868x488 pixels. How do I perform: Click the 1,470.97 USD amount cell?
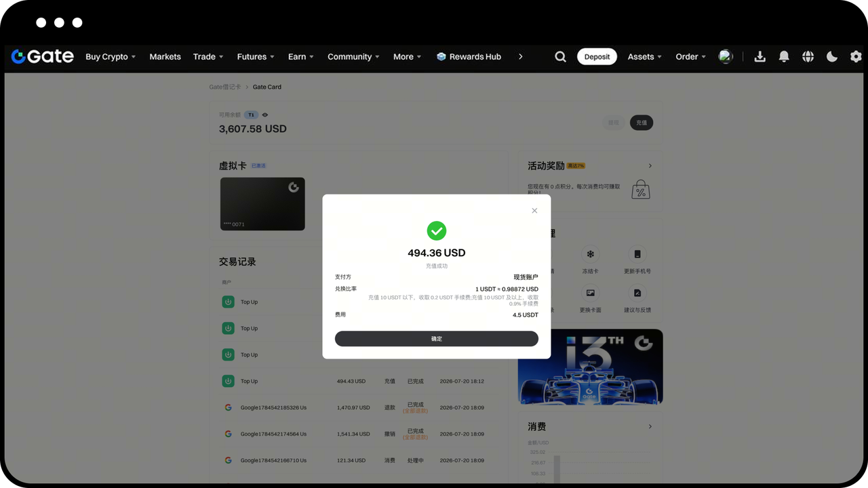353,407
